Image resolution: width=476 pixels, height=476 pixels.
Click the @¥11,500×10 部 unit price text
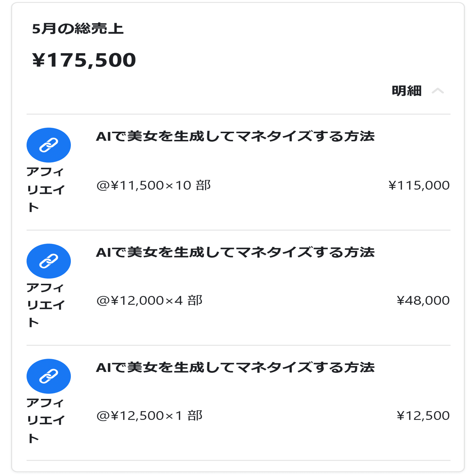pyautogui.click(x=154, y=185)
